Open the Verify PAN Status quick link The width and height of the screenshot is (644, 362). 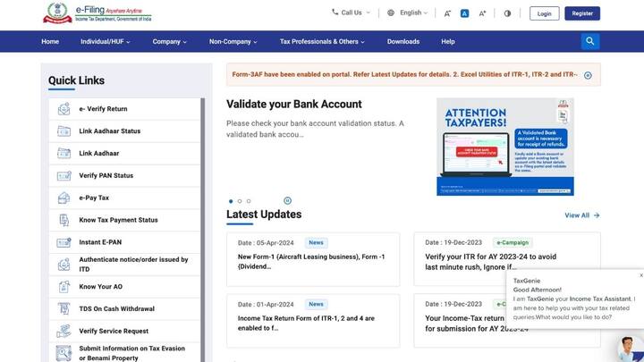click(124, 176)
